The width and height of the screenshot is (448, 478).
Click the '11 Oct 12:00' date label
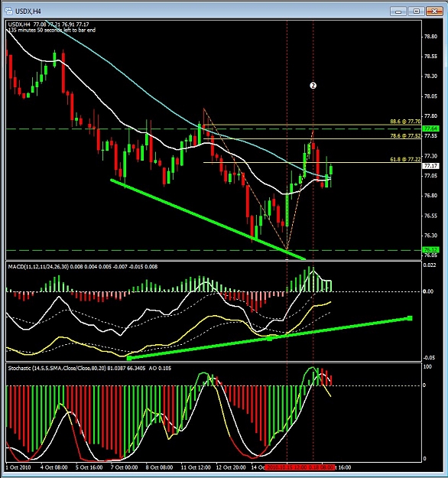[196, 467]
